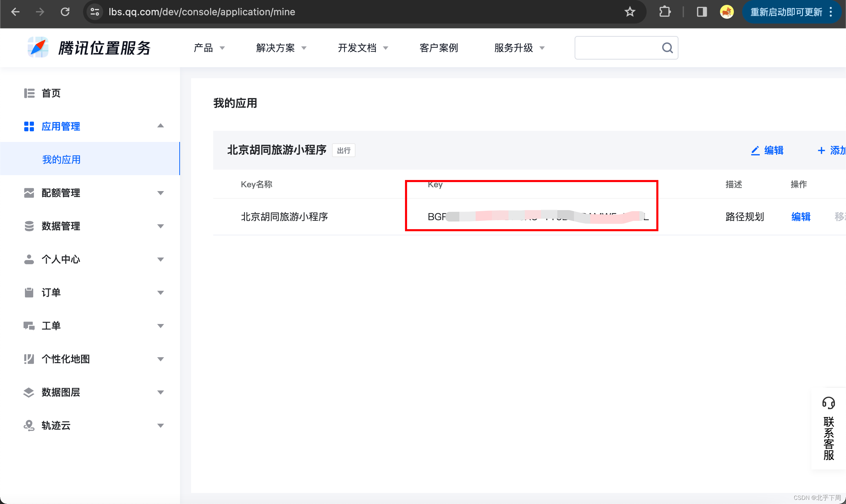Open browser extensions puzzle icon
This screenshot has width=846, height=504.
pos(665,12)
